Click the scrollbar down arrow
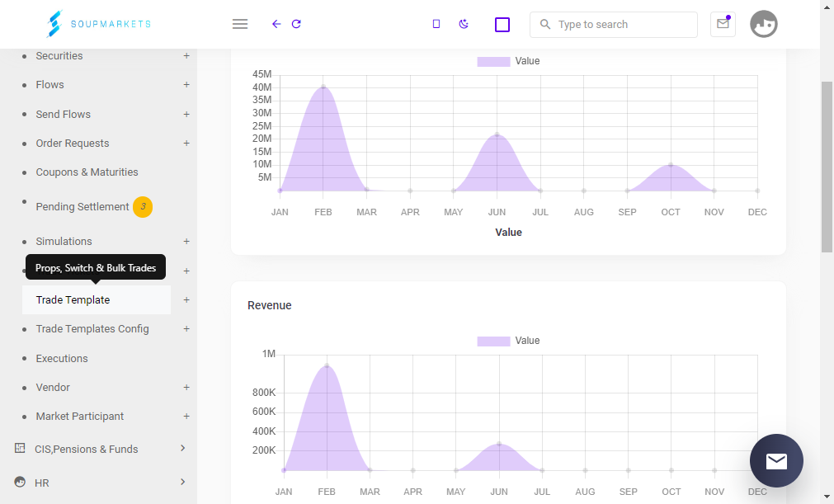This screenshot has height=504, width=834. click(827, 497)
